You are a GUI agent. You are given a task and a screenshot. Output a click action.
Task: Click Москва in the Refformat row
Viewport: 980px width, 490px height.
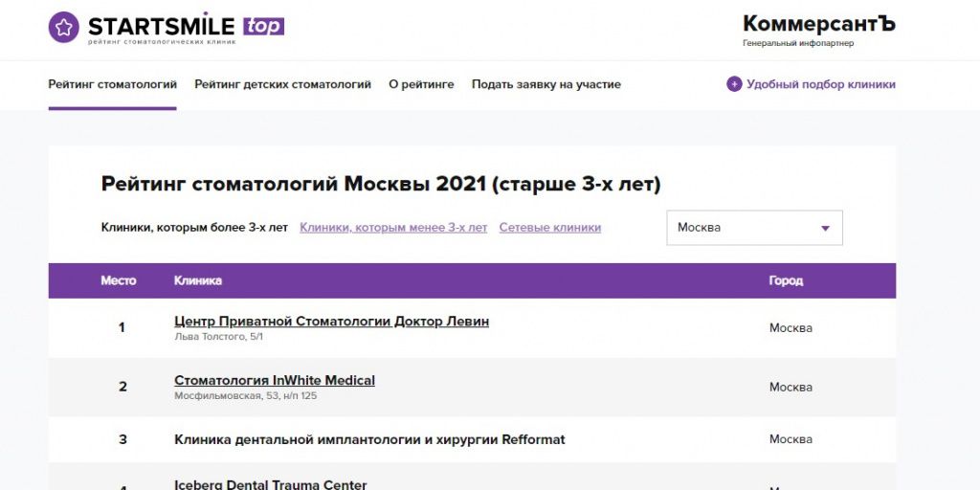(x=791, y=439)
